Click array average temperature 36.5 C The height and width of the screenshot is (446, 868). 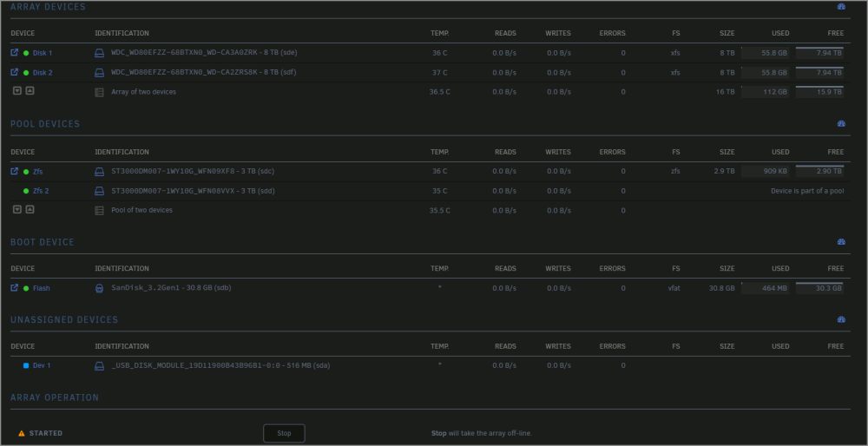pos(440,92)
